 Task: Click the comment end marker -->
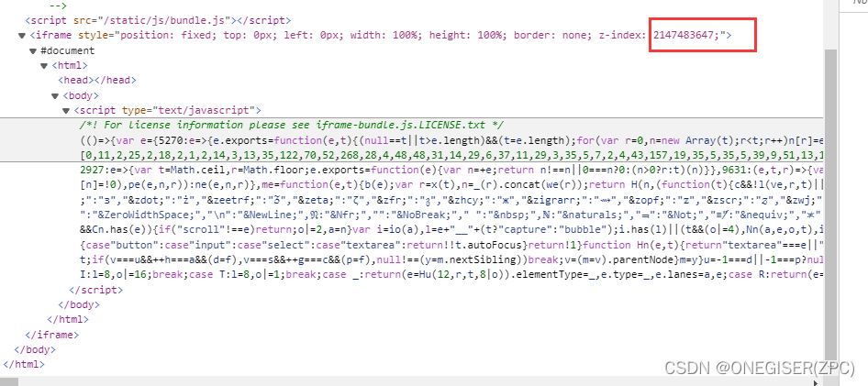58,6
